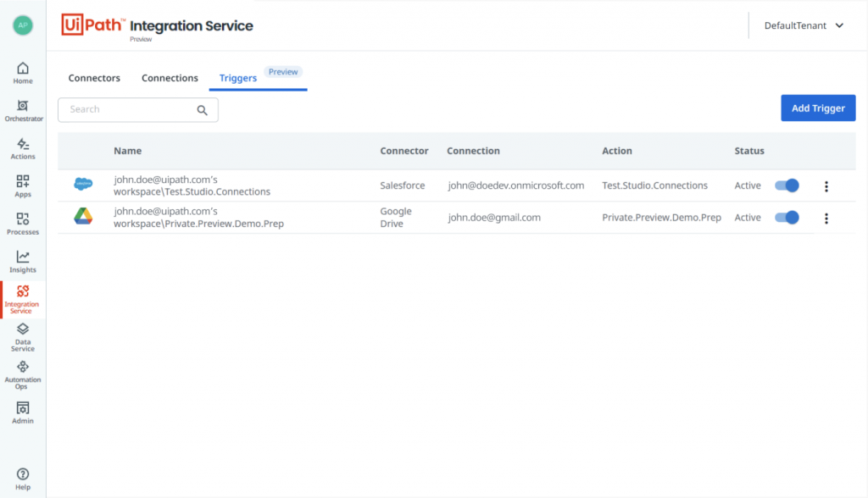Click the Integration Service title text
The height and width of the screenshot is (498, 868).
point(191,25)
